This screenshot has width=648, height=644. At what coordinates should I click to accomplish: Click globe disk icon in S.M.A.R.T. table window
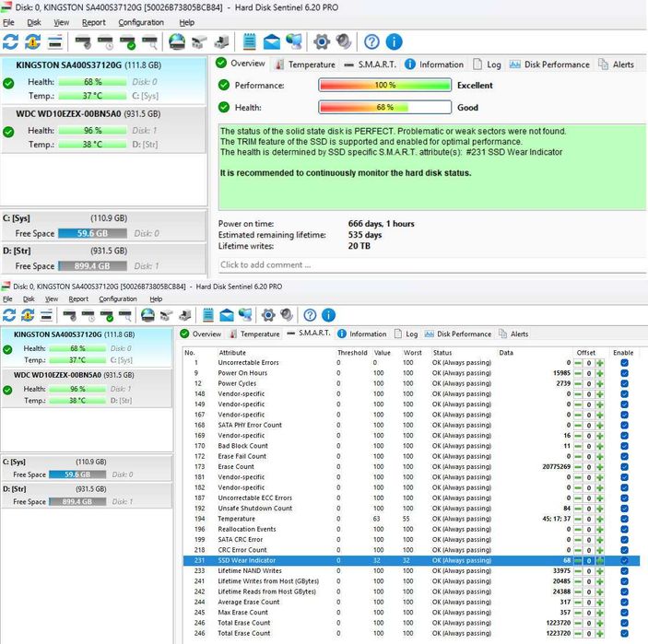[x=147, y=315]
